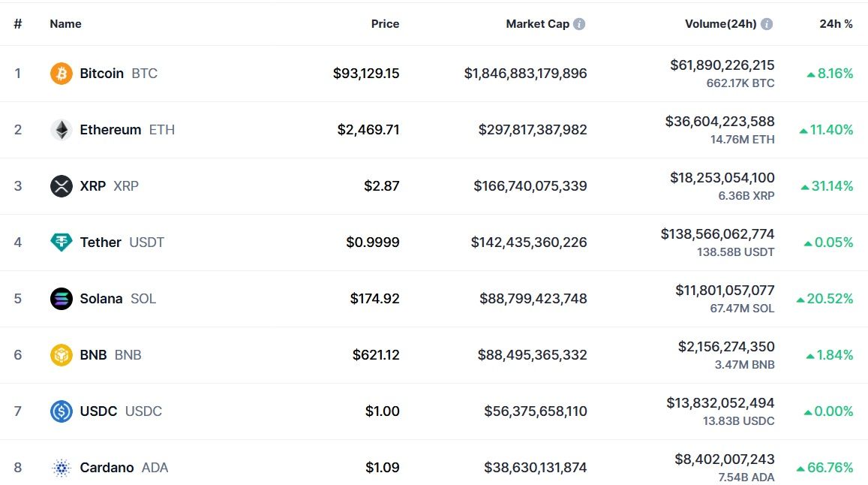Sort by the 24h % column header
The height and width of the screenshot is (485, 868).
click(836, 24)
